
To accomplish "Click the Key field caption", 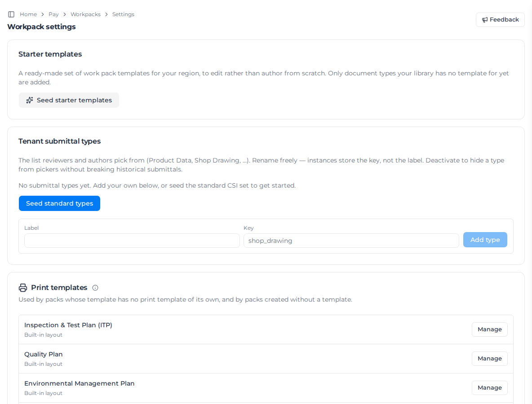I will pyautogui.click(x=248, y=228).
